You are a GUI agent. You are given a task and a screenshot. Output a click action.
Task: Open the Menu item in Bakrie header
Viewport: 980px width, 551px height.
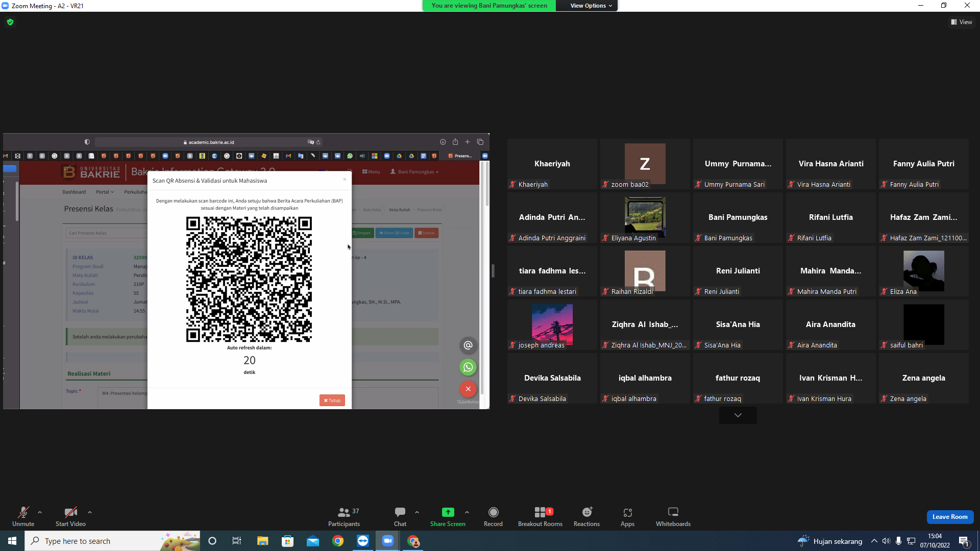pos(371,172)
